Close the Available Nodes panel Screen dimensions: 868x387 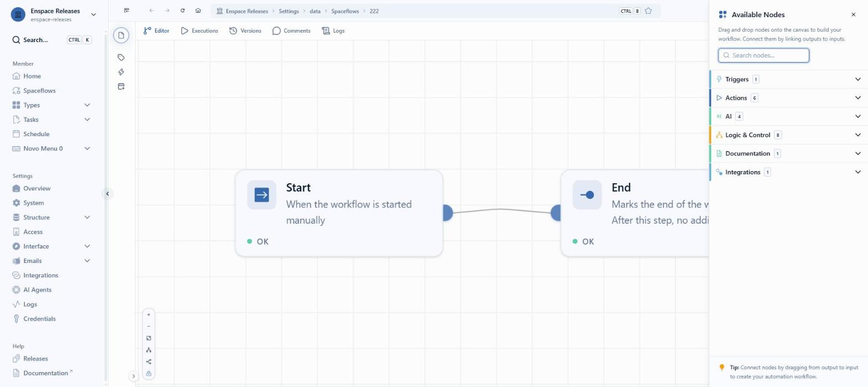point(853,15)
